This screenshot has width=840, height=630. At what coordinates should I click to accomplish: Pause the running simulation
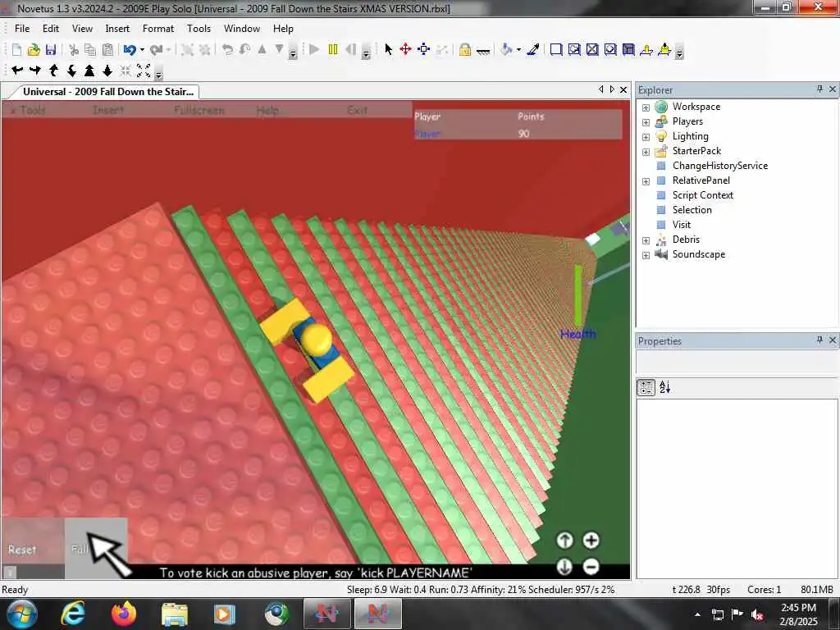tap(333, 50)
